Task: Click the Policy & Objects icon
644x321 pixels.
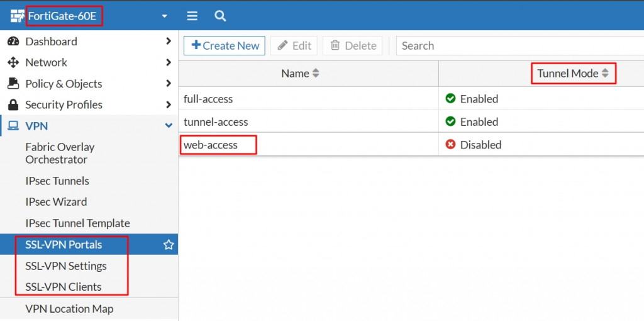Action: (x=14, y=84)
